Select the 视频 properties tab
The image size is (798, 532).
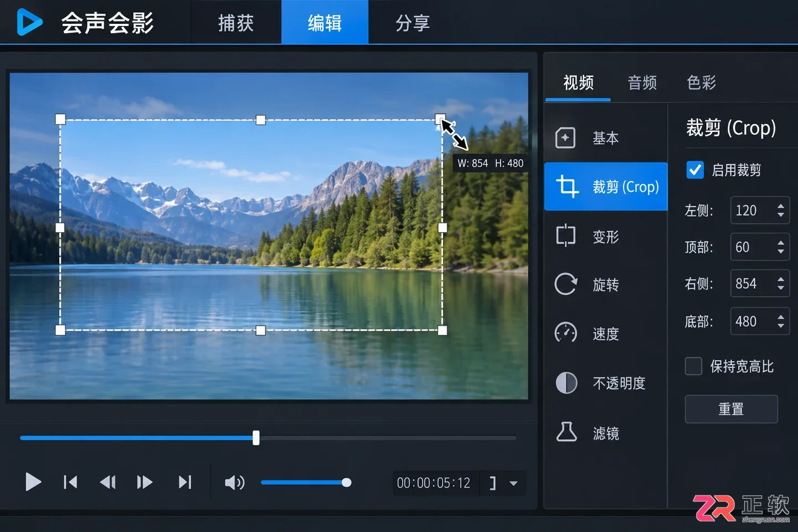click(578, 83)
